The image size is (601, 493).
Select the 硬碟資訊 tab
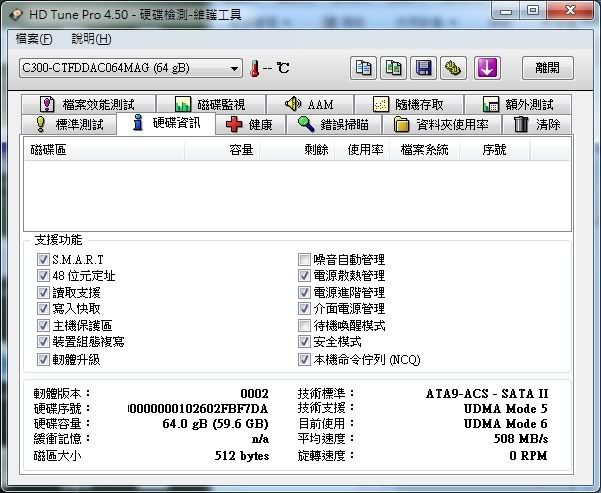tap(166, 123)
